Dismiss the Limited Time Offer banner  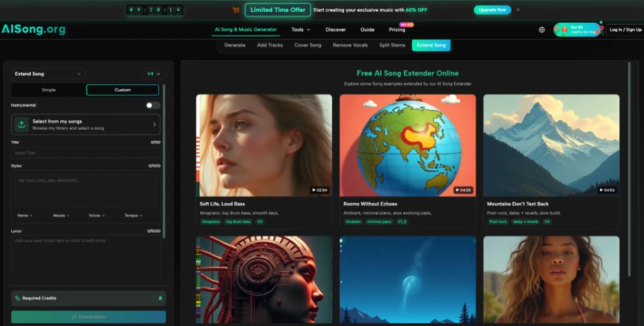pyautogui.click(x=518, y=10)
